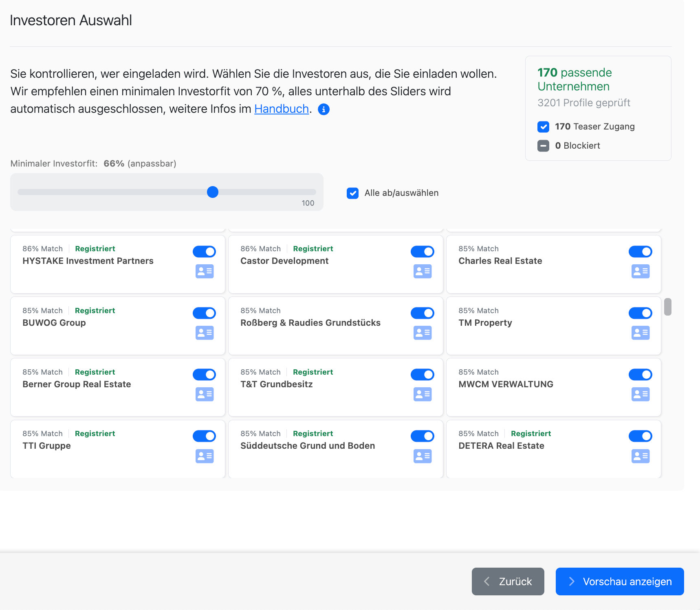
Task: Click the Zurück button
Action: tap(508, 581)
